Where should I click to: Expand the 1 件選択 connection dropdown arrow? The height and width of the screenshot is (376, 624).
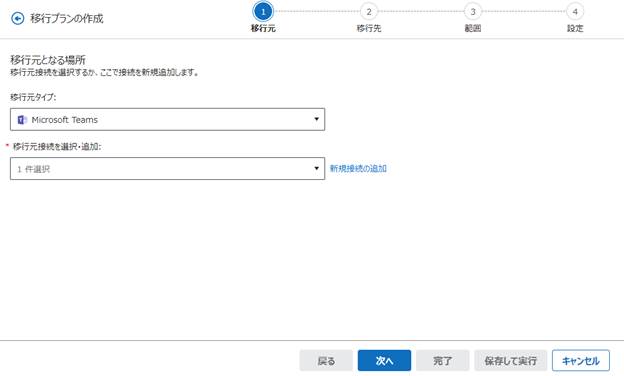(x=316, y=168)
